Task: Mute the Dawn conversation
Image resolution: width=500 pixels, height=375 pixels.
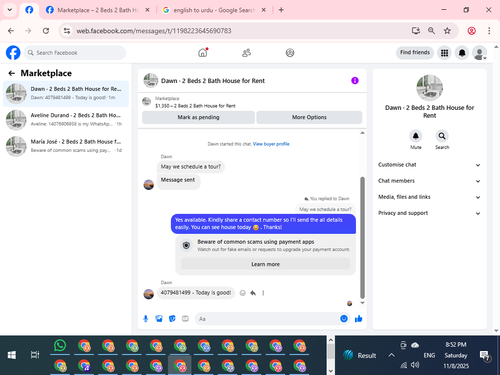Action: pos(416,136)
